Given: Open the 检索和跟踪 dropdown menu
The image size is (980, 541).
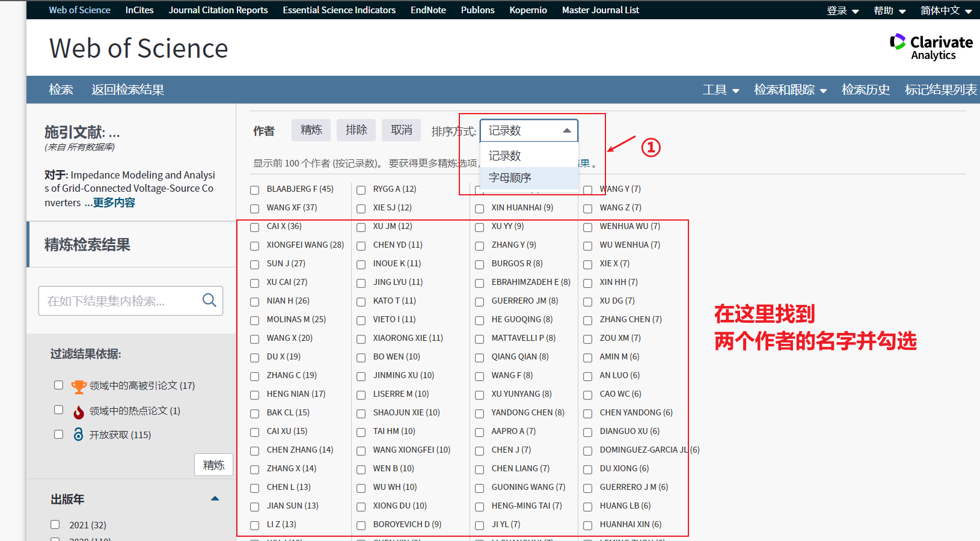Looking at the screenshot, I should (x=791, y=90).
